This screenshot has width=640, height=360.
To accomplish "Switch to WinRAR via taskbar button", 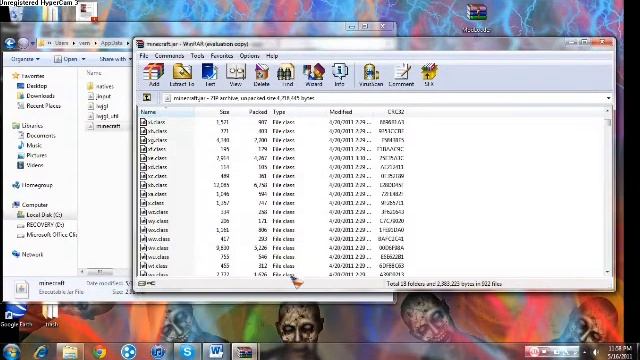I will tap(244, 351).
